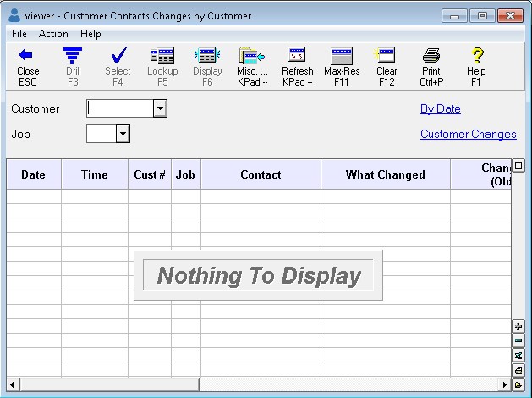This screenshot has width=532, height=398.
Task: Expand the Job dropdown
Action: [123, 134]
